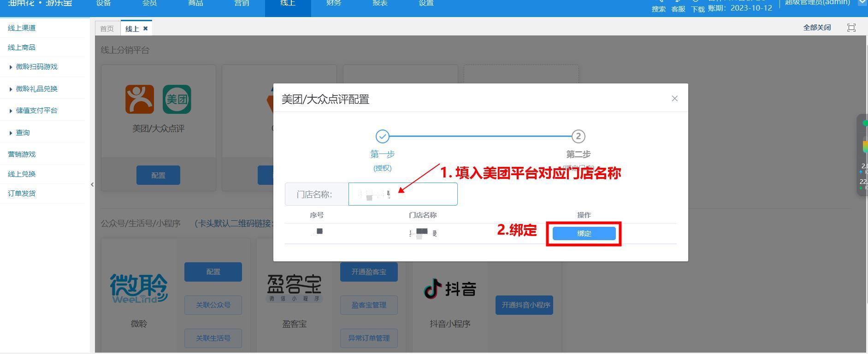Click 配置 beside the 微聆 logo
Image resolution: width=868 pixels, height=354 pixels.
point(213,272)
